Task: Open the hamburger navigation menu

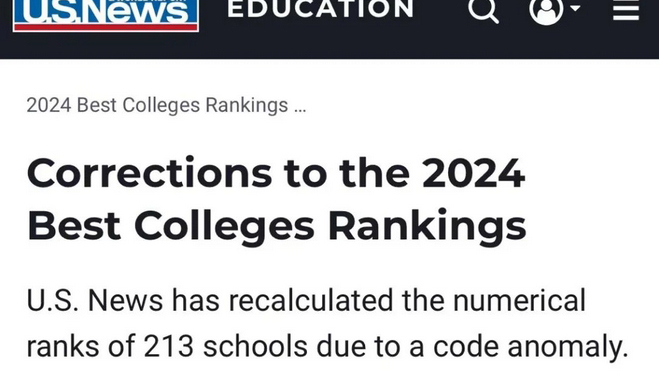Action: pyautogui.click(x=626, y=10)
